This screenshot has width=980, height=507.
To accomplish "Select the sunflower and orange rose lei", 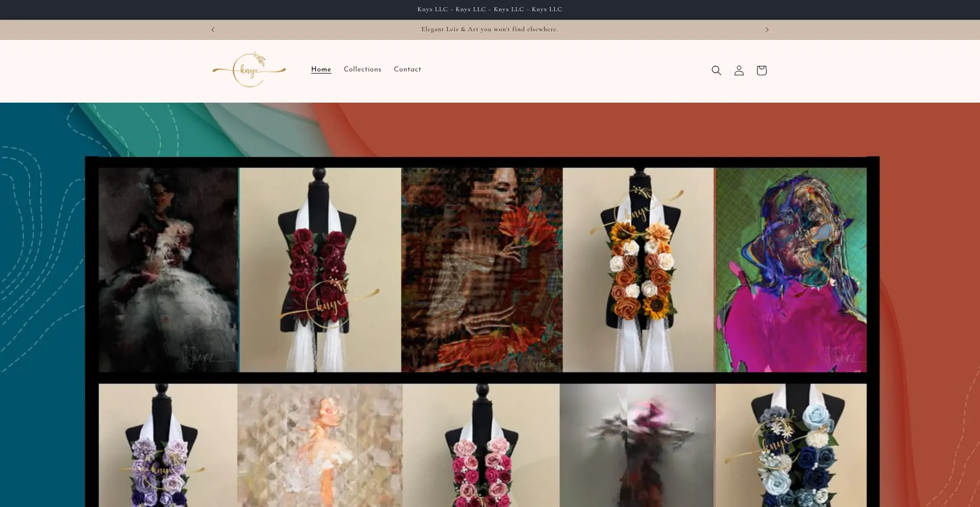I will [639, 270].
